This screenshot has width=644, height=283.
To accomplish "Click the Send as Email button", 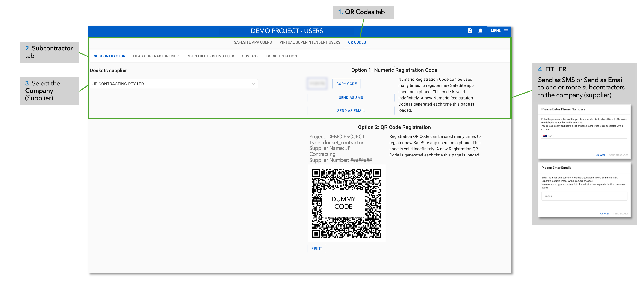I will (x=351, y=111).
